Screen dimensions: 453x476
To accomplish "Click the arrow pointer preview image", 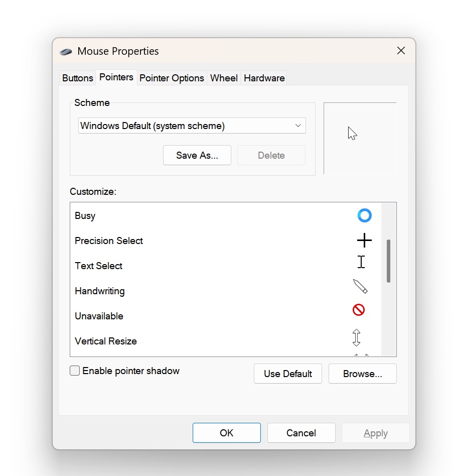I will [x=352, y=134].
